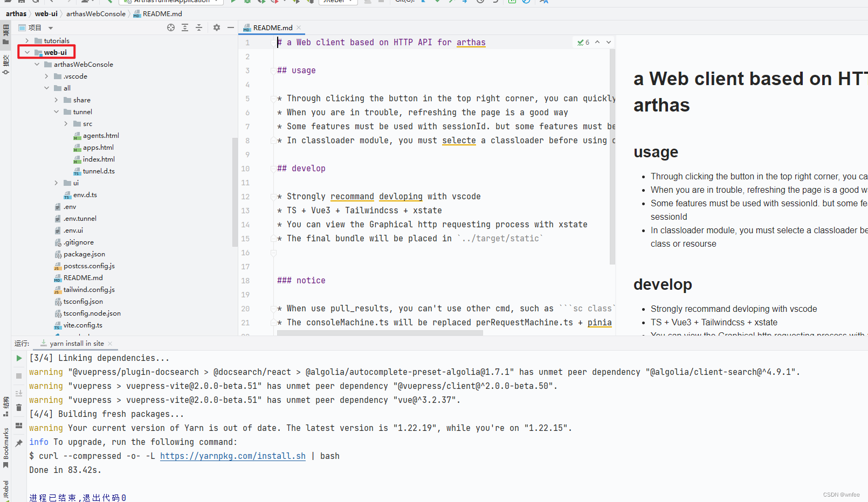Select package.json in the project tree
Image resolution: width=868 pixels, height=502 pixels.
(85, 254)
